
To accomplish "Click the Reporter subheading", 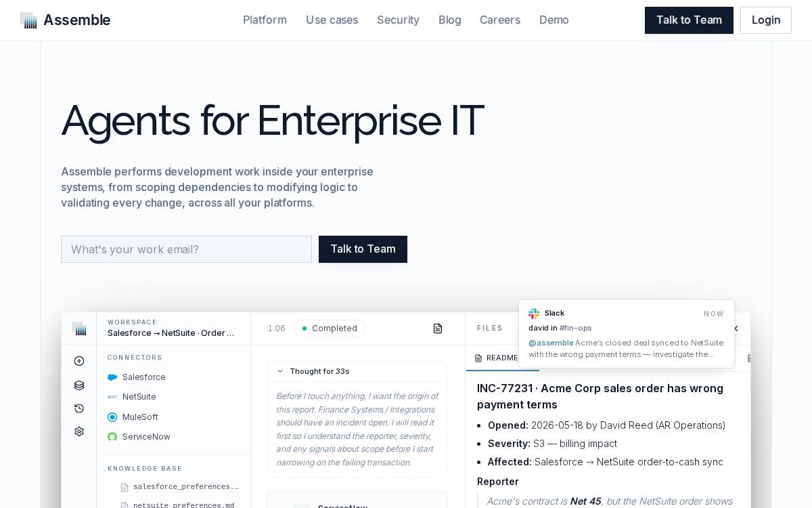I will [498, 482].
